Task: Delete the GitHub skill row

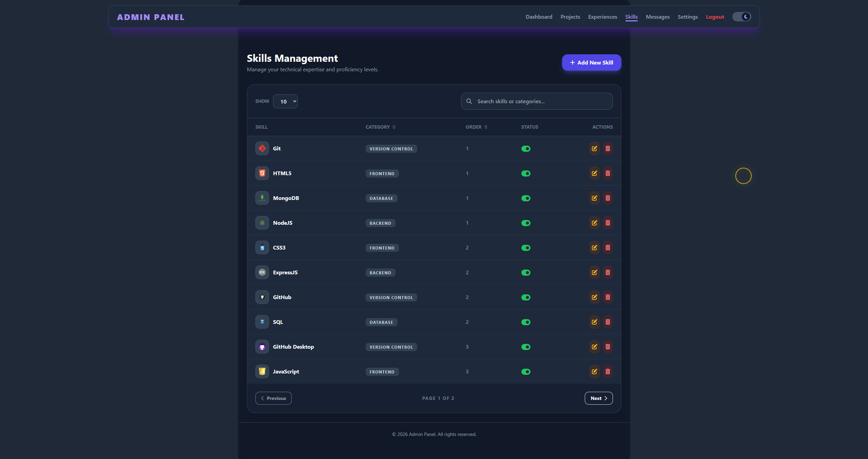Action: [x=607, y=297]
